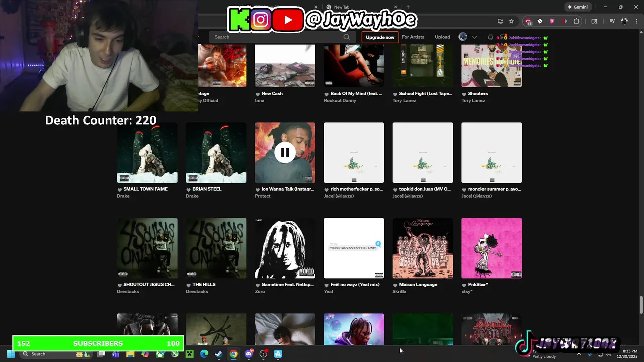Click the page vertical scrollbar thumb
Image resolution: width=644 pixels, height=362 pixels.
[641, 305]
